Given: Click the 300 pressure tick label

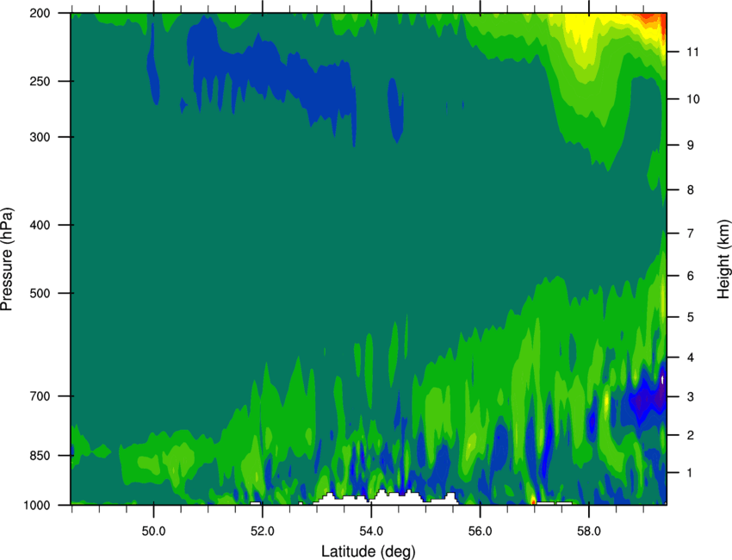Looking at the screenshot, I should click(x=40, y=137).
